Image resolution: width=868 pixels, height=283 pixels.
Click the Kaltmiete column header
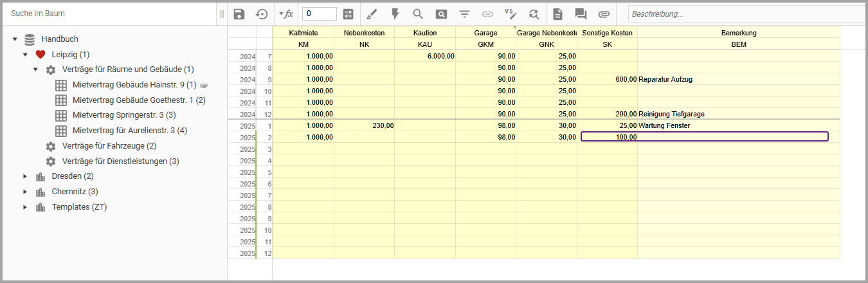[x=303, y=33]
